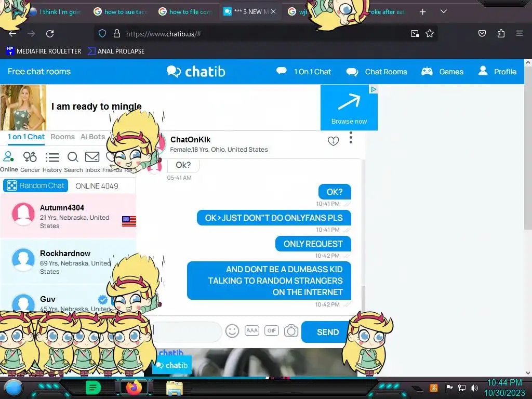Open chat with Rockhardnow
Viewport: 532px width, 399px height.
tap(68, 262)
